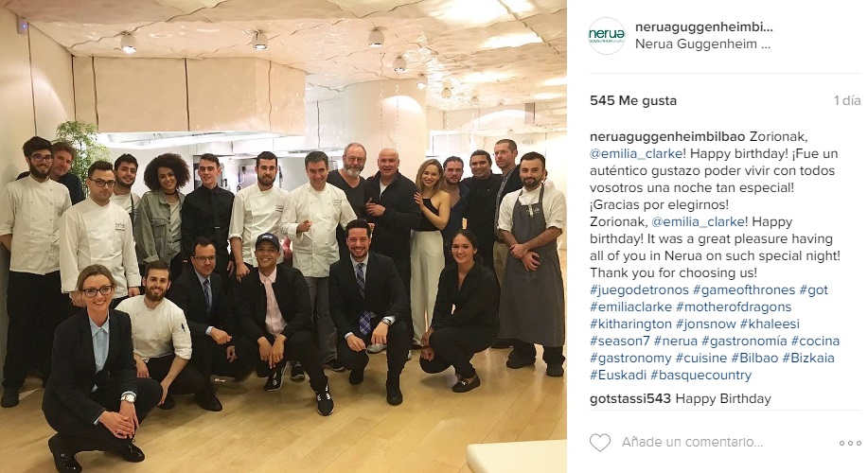The height and width of the screenshot is (473, 868).
Task: Open second @emilia_clarke mention in English text
Action: 698,222
